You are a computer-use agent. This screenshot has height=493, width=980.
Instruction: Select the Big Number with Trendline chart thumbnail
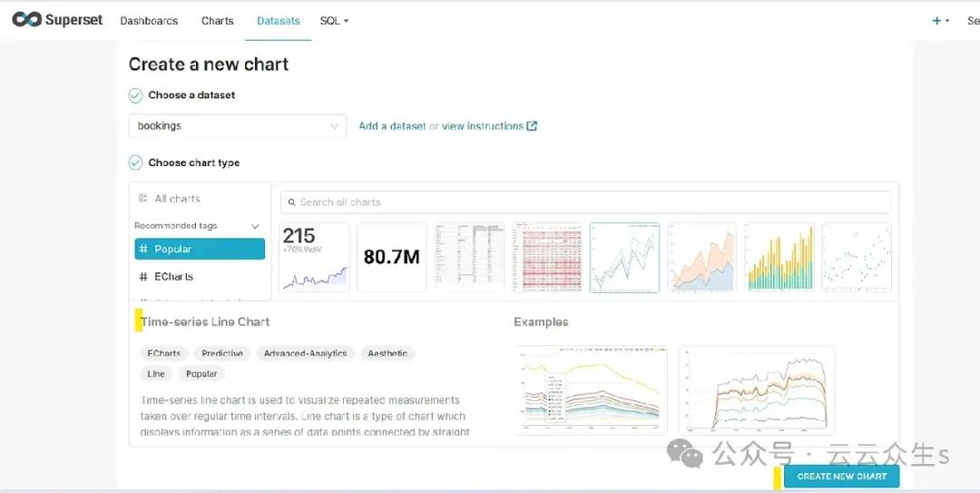(314, 258)
